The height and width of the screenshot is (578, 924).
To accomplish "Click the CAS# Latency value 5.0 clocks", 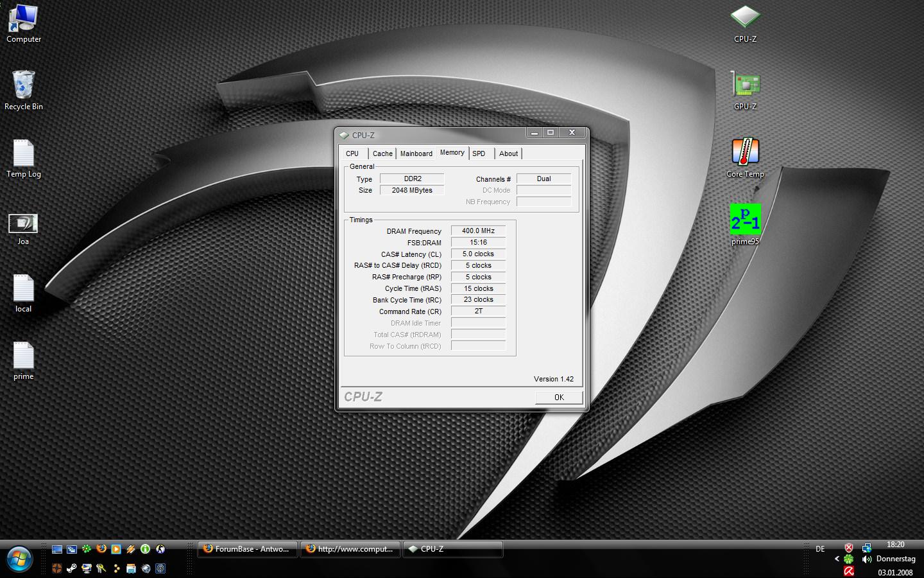I will coord(479,254).
